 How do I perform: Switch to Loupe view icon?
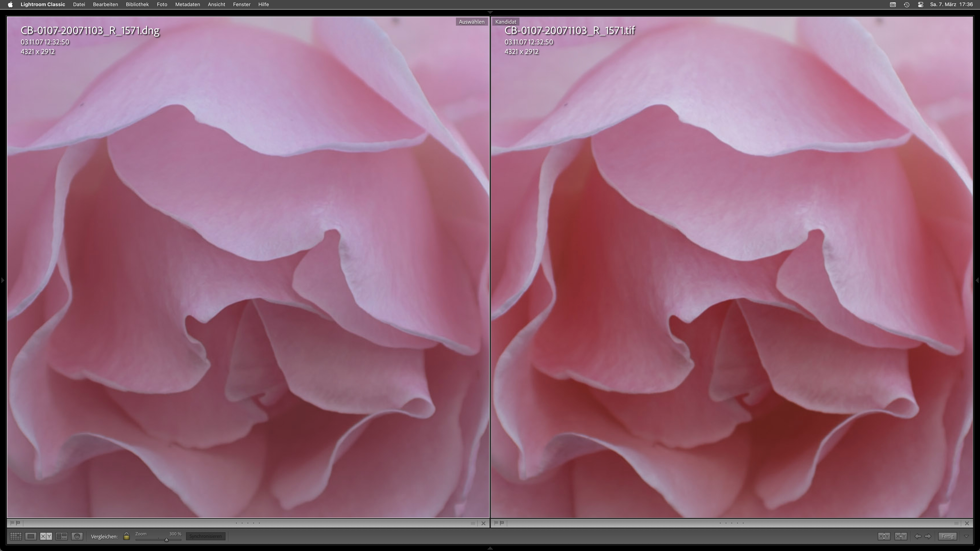click(31, 536)
